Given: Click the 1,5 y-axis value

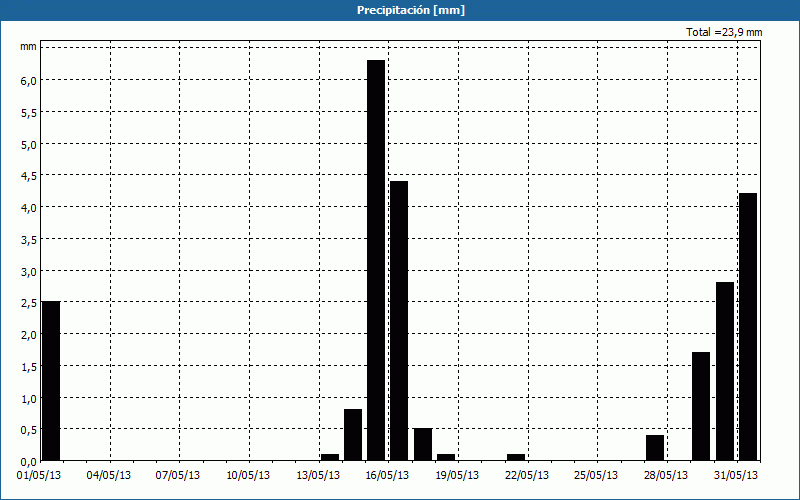Looking at the screenshot, I should point(29,367).
